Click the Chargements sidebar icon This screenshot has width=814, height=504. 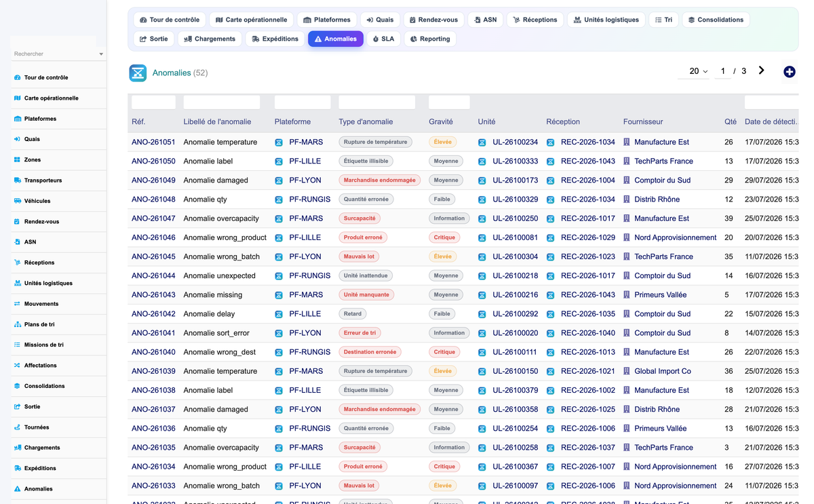tap(17, 448)
